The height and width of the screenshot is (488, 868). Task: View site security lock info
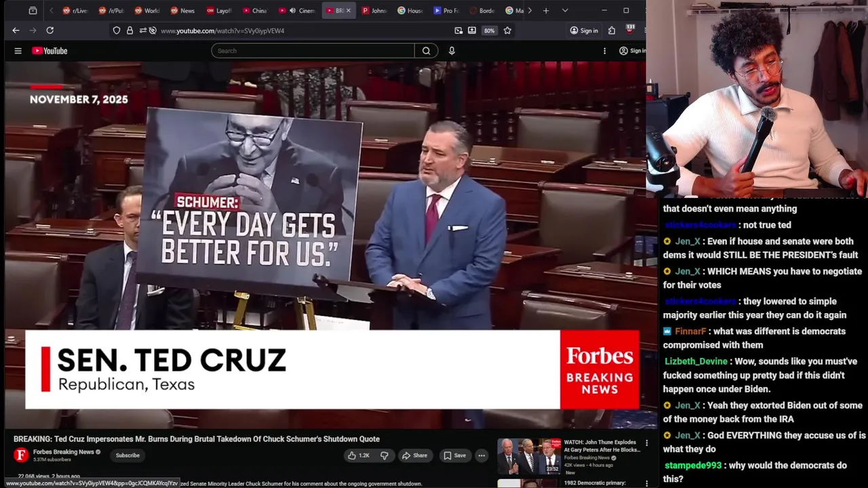pyautogui.click(x=130, y=30)
